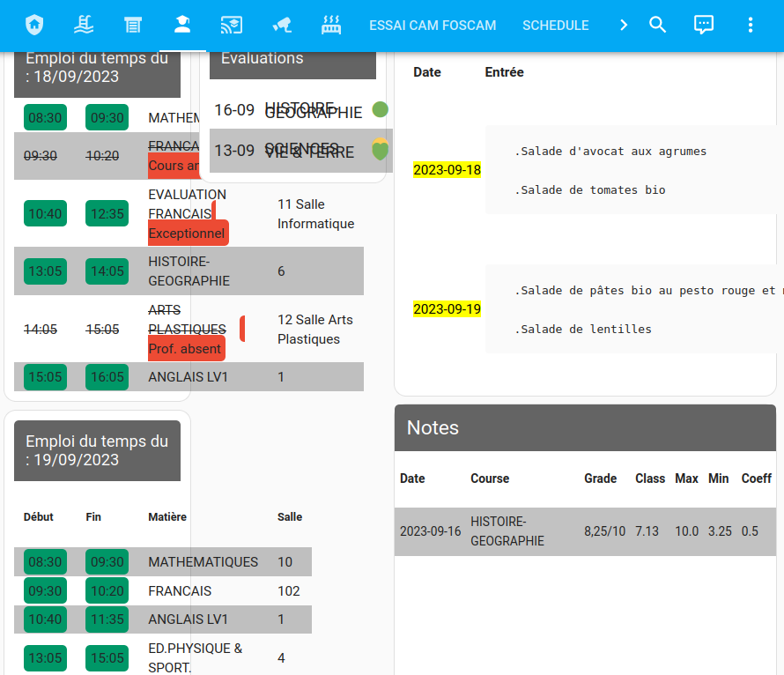Click the red Prof. absent label
The width and height of the screenshot is (784, 675).
click(x=186, y=349)
